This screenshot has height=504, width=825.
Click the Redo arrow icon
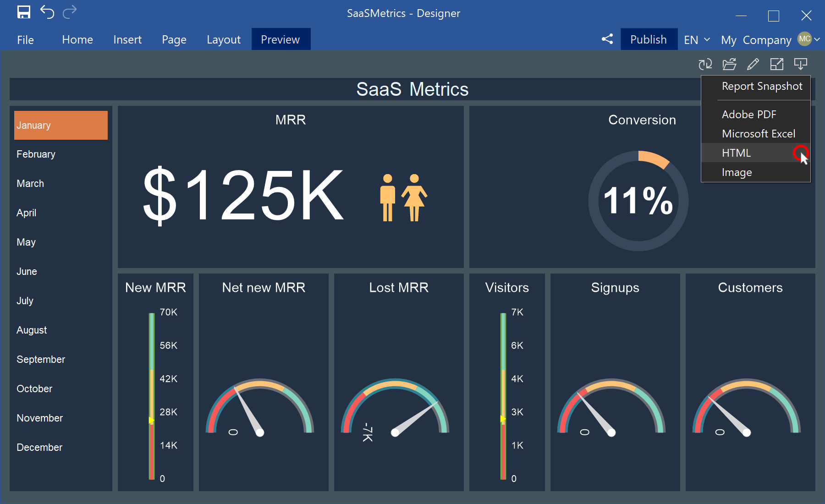click(70, 12)
